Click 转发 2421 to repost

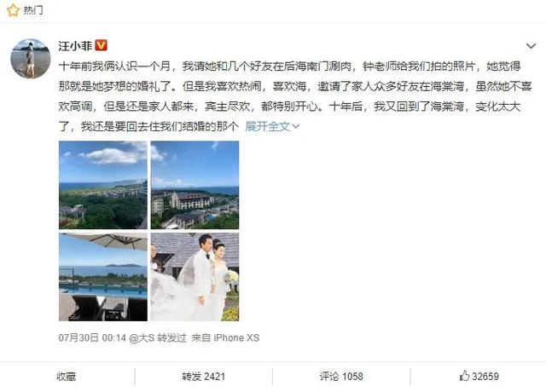203,377
